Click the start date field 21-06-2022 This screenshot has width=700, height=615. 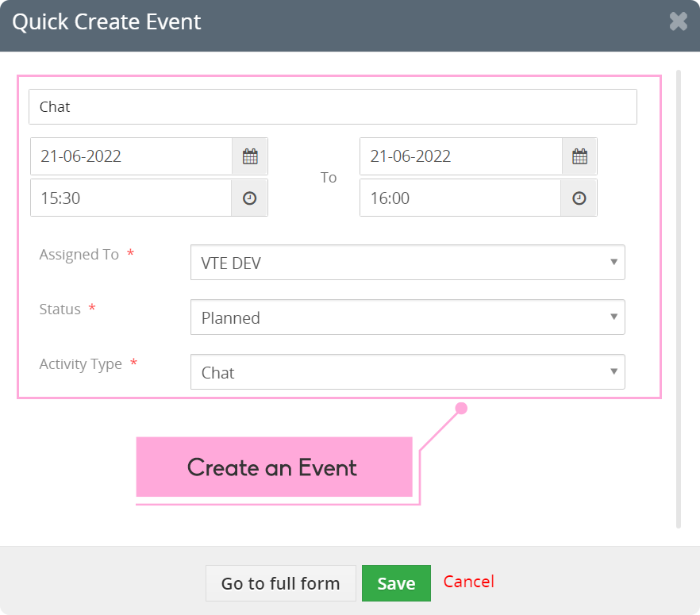pos(131,156)
